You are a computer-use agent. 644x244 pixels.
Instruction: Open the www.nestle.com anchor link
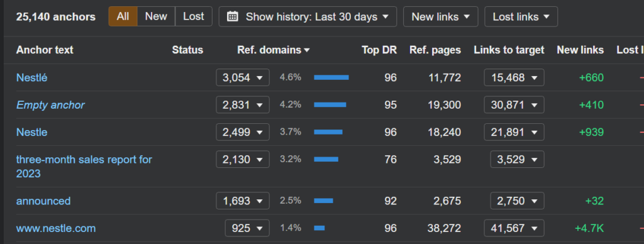(56, 228)
